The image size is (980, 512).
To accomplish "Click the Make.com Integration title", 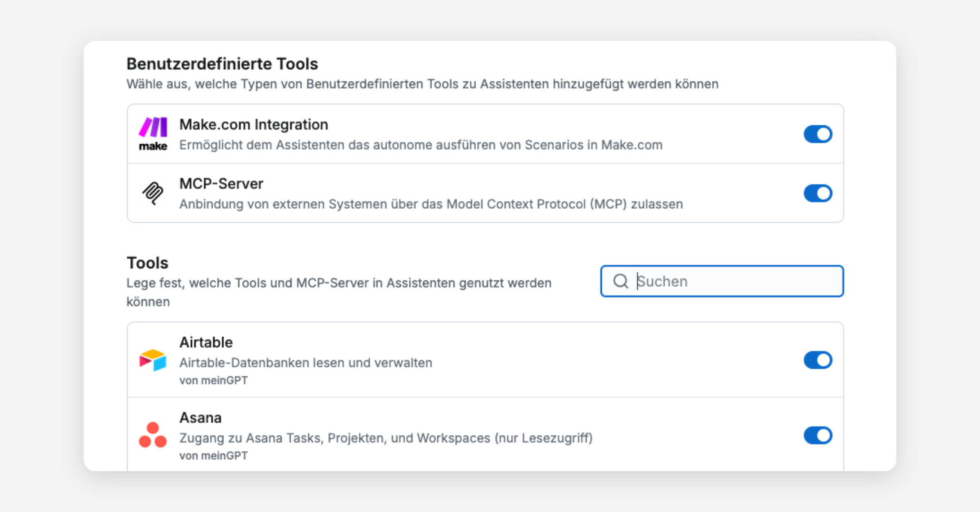I will click(254, 125).
